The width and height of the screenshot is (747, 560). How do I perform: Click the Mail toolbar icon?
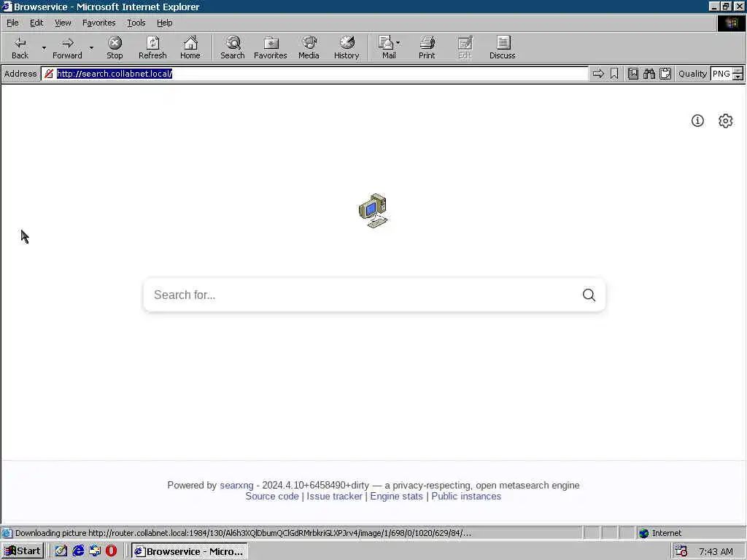click(x=388, y=47)
